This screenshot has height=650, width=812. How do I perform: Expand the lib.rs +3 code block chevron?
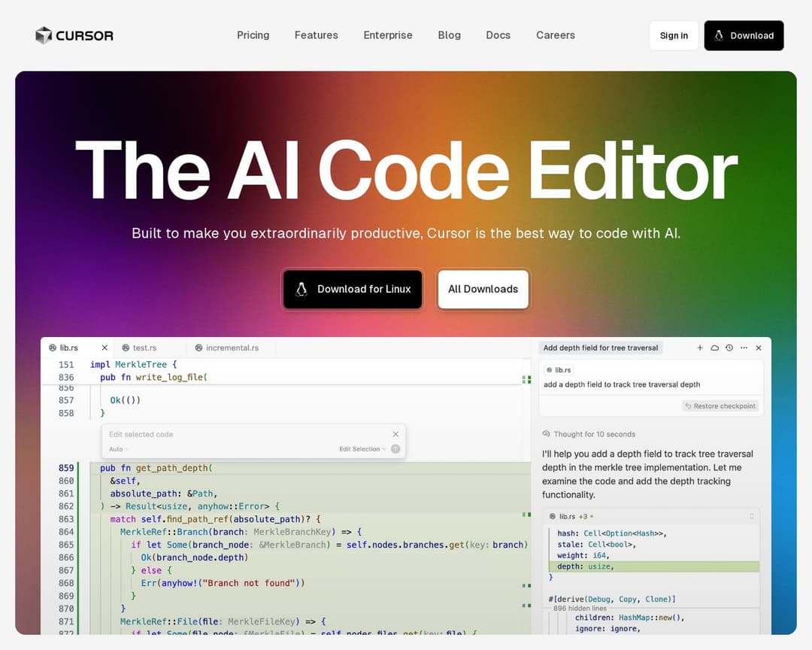pos(751,517)
